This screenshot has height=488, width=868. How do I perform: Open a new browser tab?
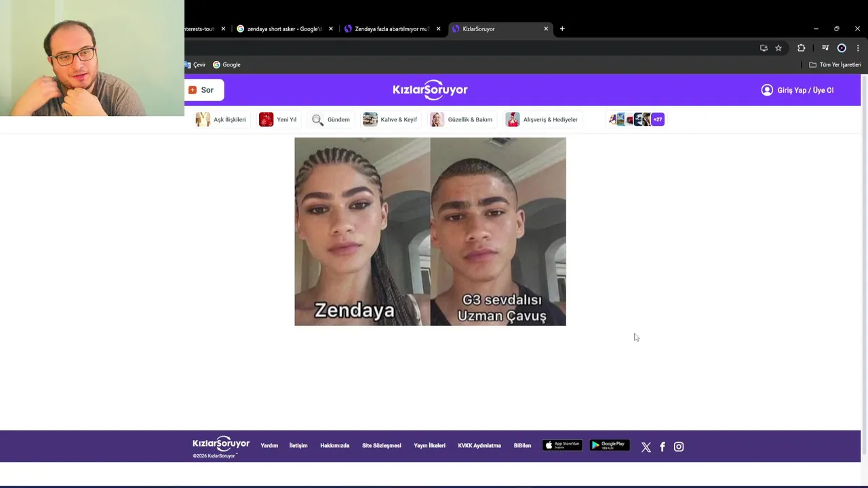tap(562, 29)
